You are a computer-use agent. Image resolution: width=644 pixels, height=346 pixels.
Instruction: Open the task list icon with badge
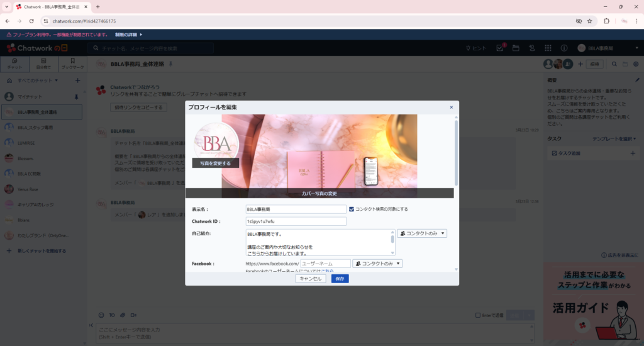tap(501, 48)
